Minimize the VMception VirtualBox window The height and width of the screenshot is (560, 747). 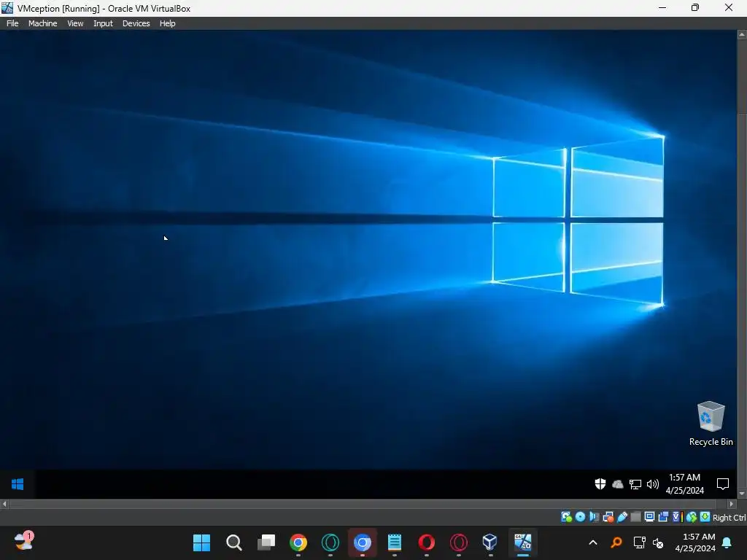[662, 7]
